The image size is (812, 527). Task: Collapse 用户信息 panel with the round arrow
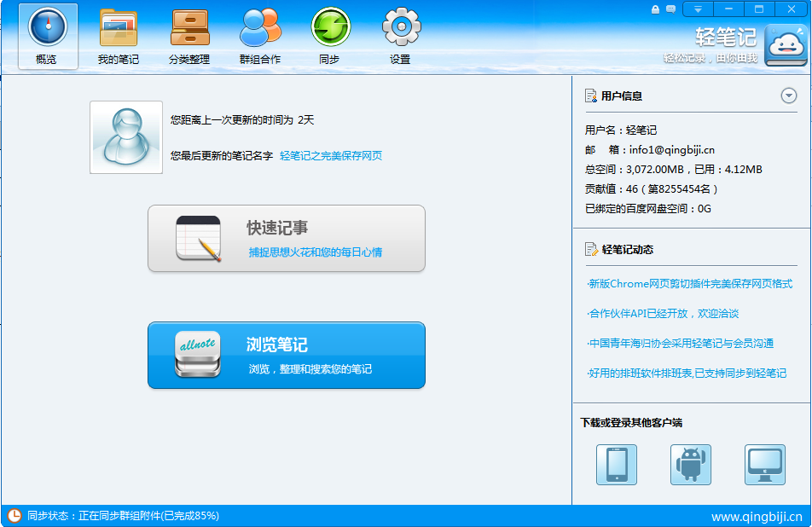pos(789,96)
